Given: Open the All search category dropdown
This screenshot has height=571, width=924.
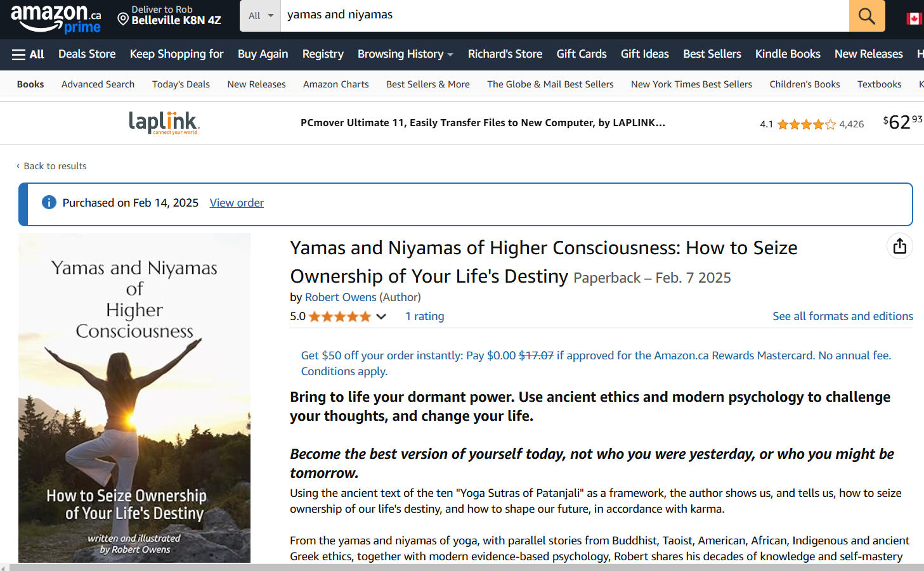Looking at the screenshot, I should [261, 16].
